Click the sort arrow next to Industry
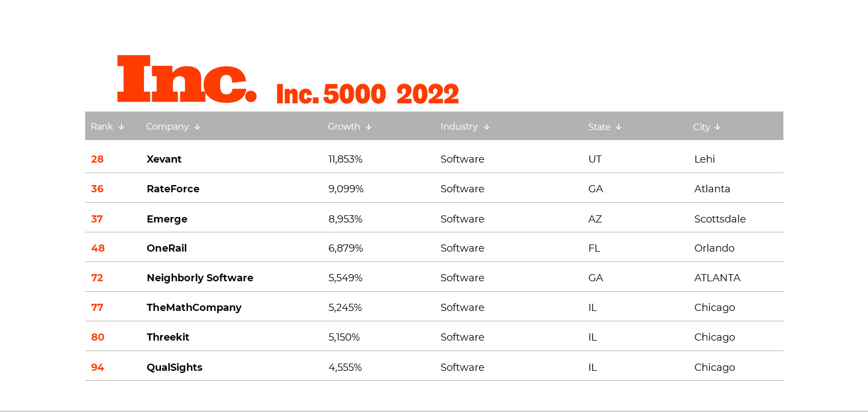 [x=487, y=126]
